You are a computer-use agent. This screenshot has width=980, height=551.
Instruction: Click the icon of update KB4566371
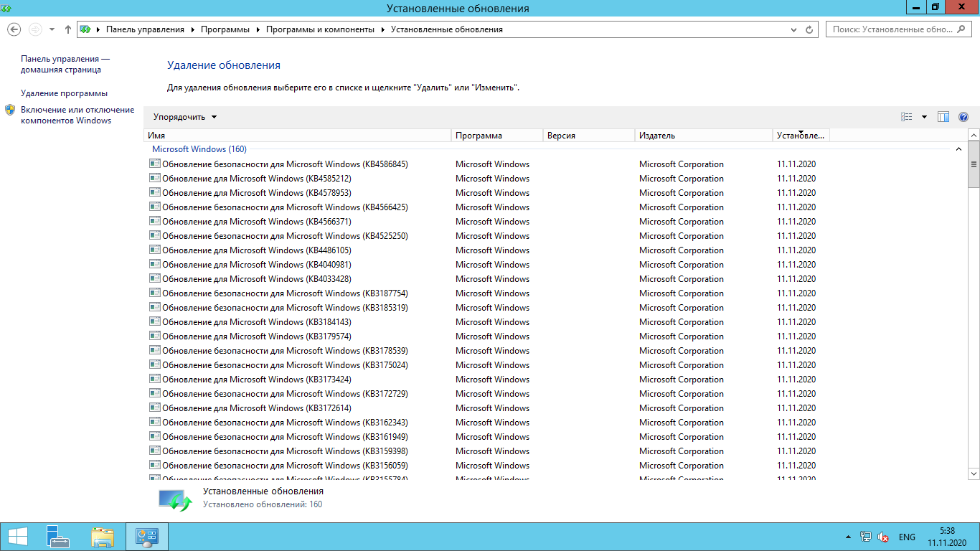[x=154, y=221]
